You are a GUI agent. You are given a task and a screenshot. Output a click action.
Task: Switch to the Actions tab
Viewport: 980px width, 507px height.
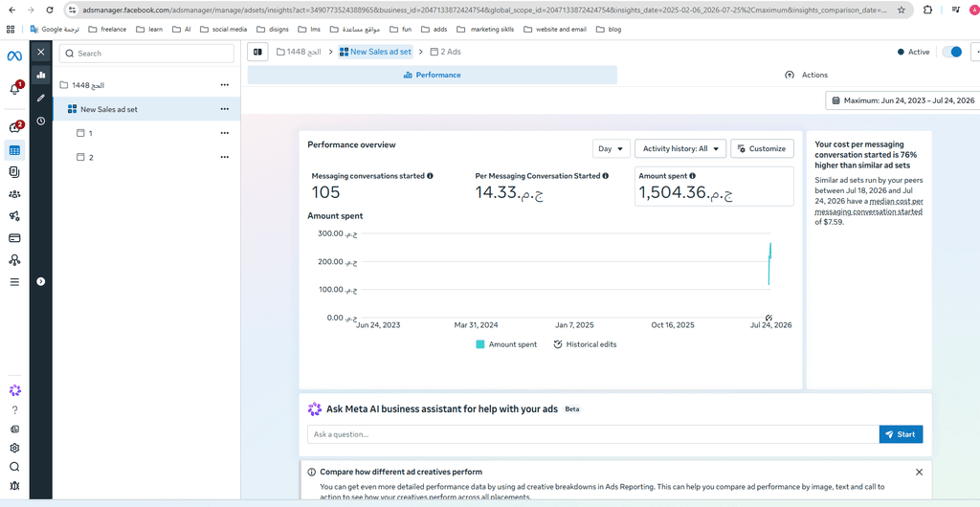pyautogui.click(x=806, y=75)
